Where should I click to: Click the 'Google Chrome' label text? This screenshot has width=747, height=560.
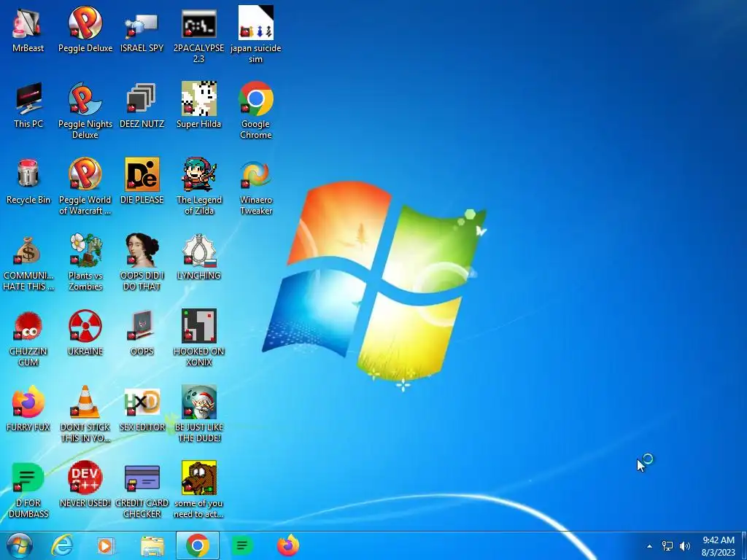pyautogui.click(x=256, y=129)
